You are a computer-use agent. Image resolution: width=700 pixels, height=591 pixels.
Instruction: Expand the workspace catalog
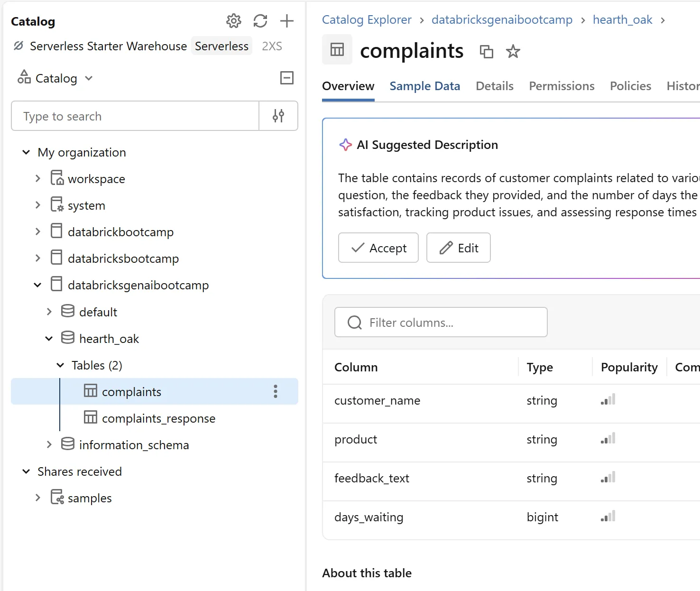[x=37, y=179]
